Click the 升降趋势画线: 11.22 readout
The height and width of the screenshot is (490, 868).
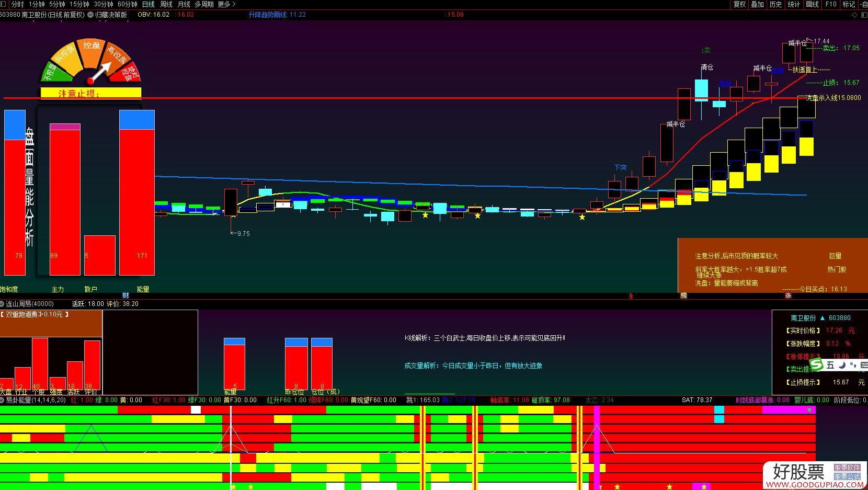point(277,15)
